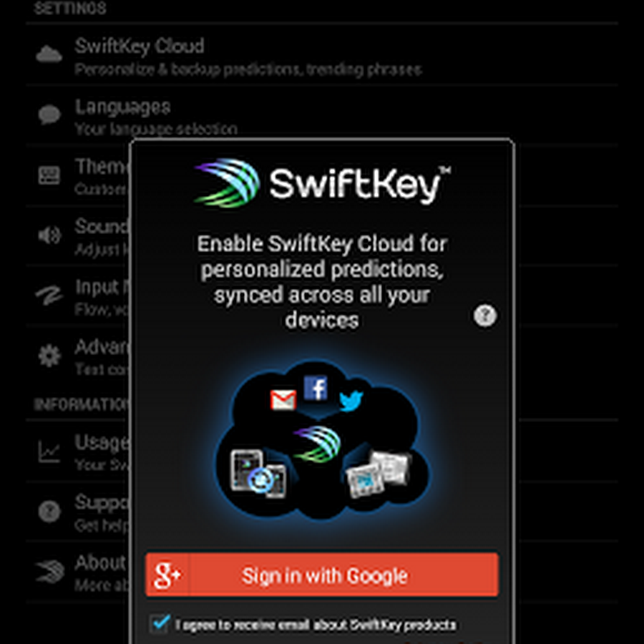This screenshot has height=644, width=644.
Task: Click the About SwiftKey logo icon
Action: pyautogui.click(x=49, y=571)
